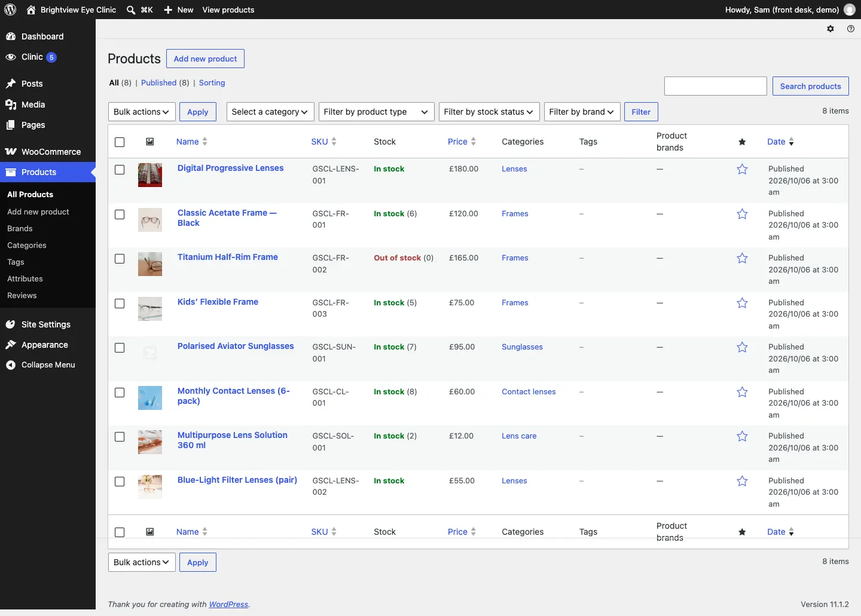Tick checkbox for Titanium Half-Rim Frame
861x616 pixels.
click(120, 259)
